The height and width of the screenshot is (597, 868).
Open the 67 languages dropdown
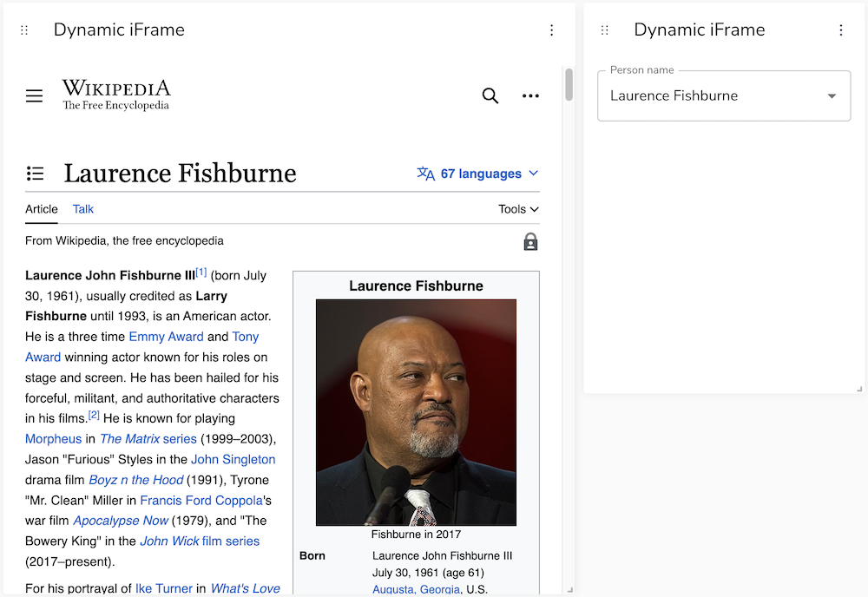pyautogui.click(x=477, y=174)
